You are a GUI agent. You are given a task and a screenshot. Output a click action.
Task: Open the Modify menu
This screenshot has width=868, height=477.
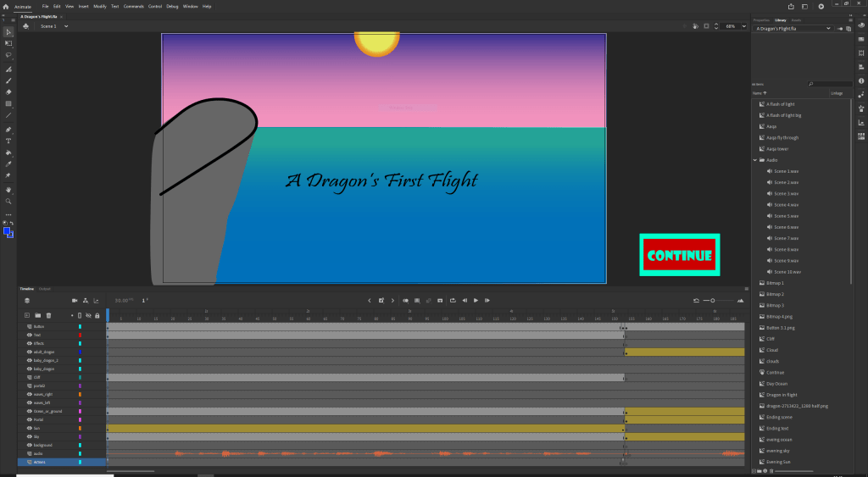pyautogui.click(x=100, y=6)
